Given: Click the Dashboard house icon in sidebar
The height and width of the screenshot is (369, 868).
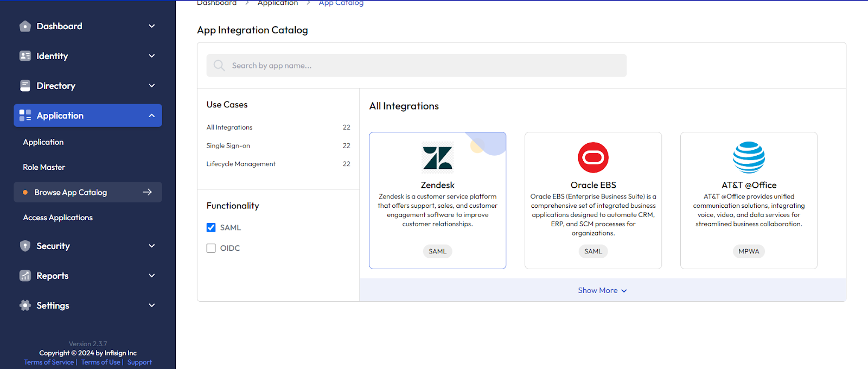Looking at the screenshot, I should pos(25,26).
